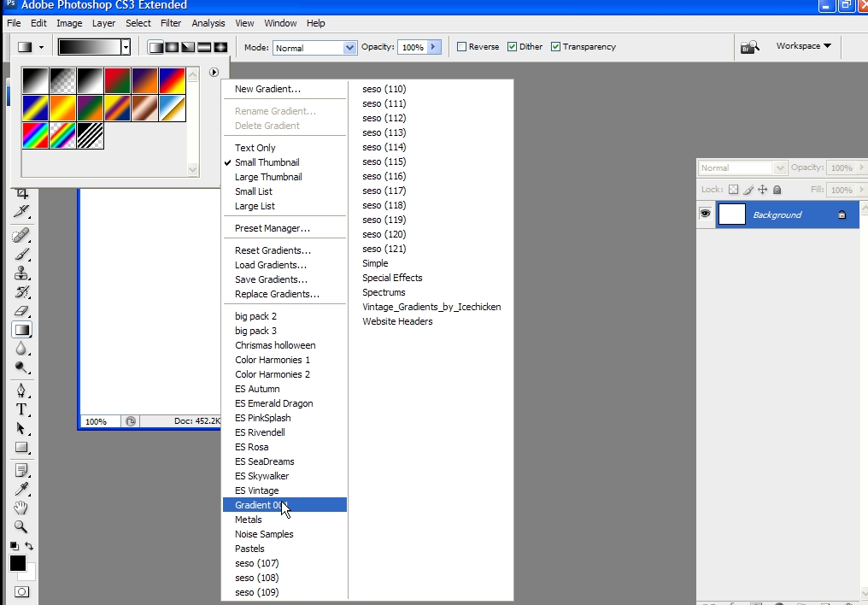Select the Eraser tool
Viewport: 868px width, 605px height.
click(21, 310)
